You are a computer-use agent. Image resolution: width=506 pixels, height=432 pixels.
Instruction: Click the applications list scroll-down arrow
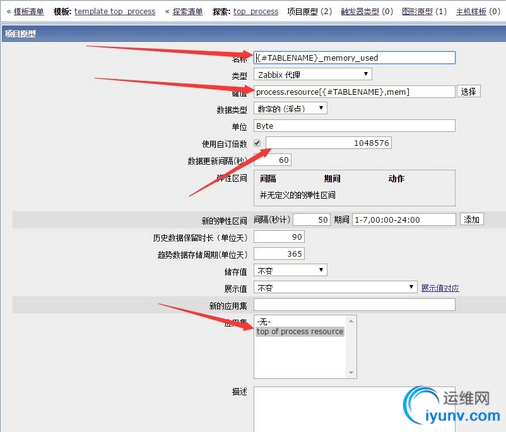tap(351, 372)
